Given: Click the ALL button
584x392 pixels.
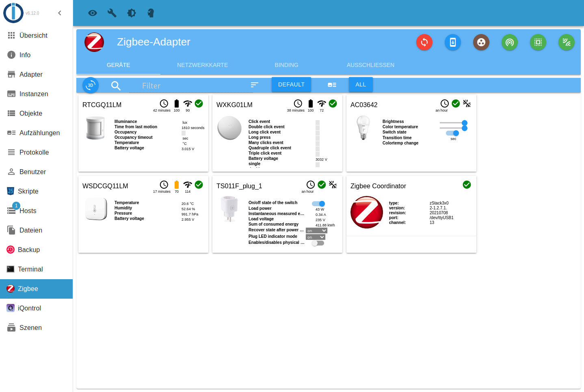Looking at the screenshot, I should tap(361, 84).
